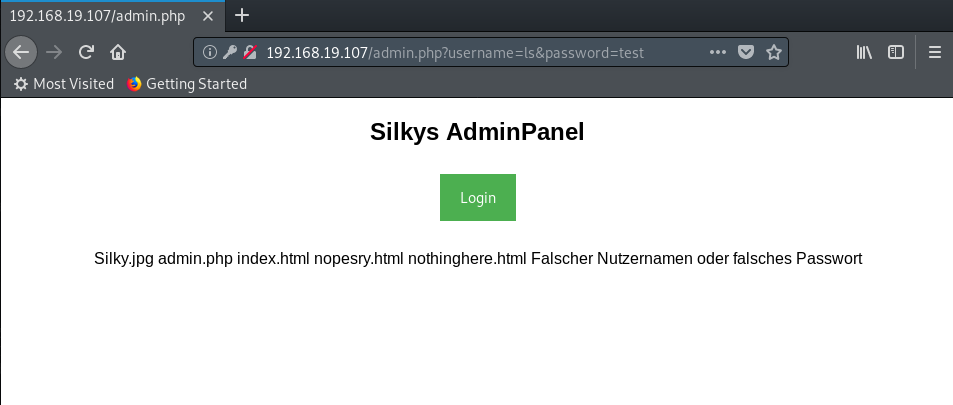Image resolution: width=953 pixels, height=405 pixels.
Task: Go to the Firefox Home page
Action: (118, 52)
